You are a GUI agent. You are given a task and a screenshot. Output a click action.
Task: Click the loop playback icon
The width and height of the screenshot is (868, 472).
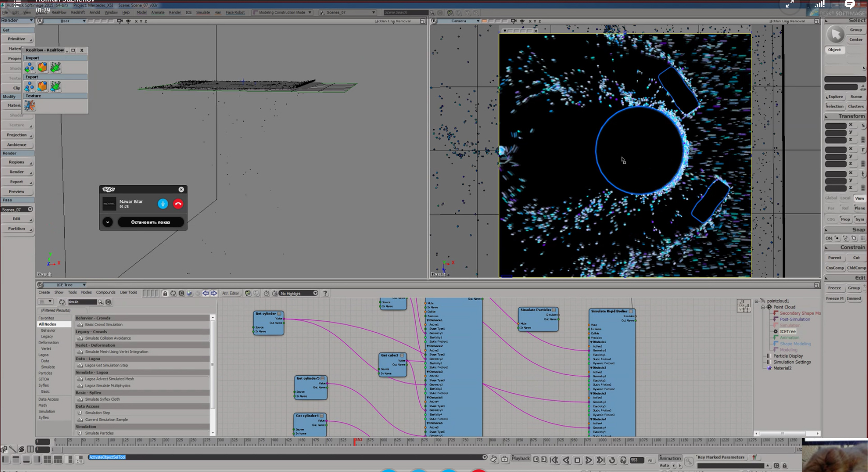[612, 460]
